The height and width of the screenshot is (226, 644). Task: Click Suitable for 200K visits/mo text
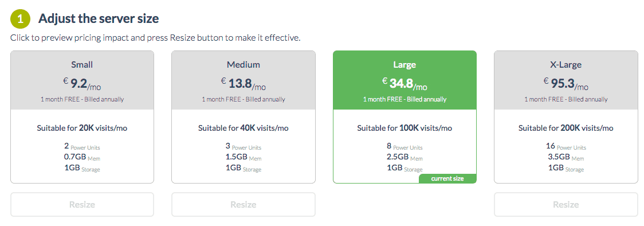pos(566,128)
